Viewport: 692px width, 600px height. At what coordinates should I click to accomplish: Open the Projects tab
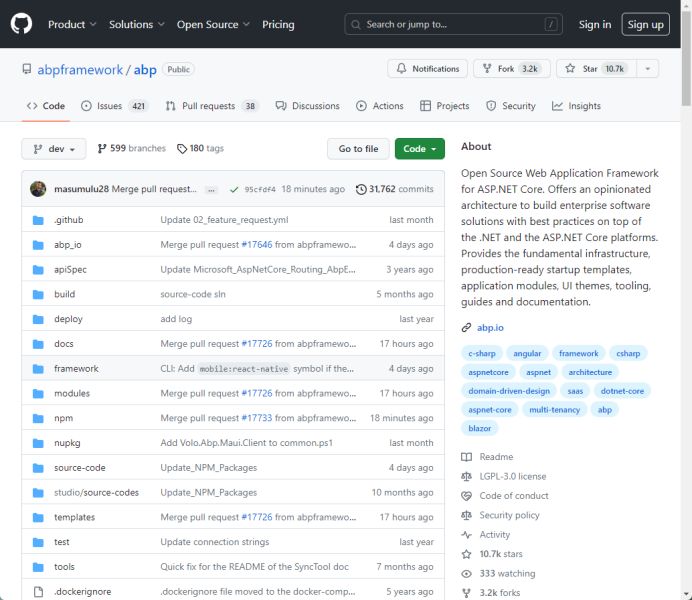click(444, 106)
